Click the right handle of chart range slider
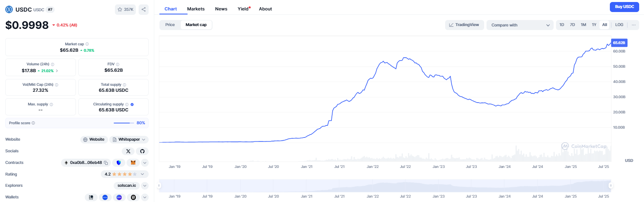Screen dimensions: 644x202 611,186
